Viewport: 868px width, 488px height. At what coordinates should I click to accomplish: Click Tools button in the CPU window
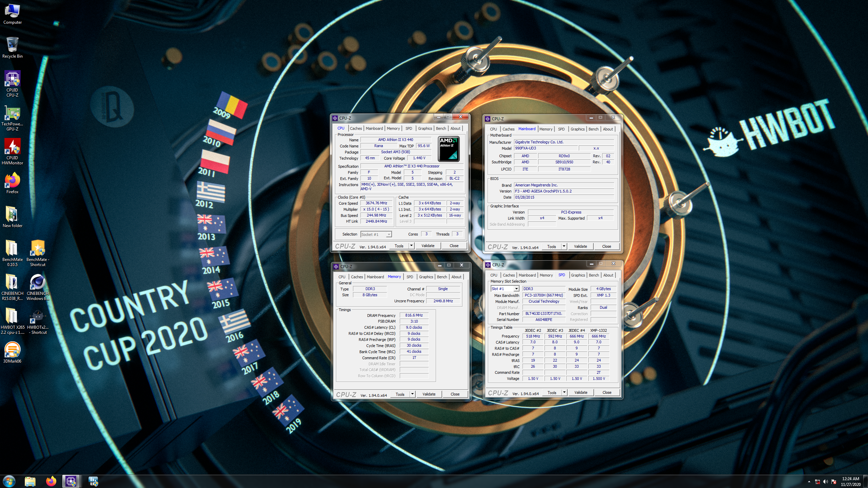coord(399,246)
